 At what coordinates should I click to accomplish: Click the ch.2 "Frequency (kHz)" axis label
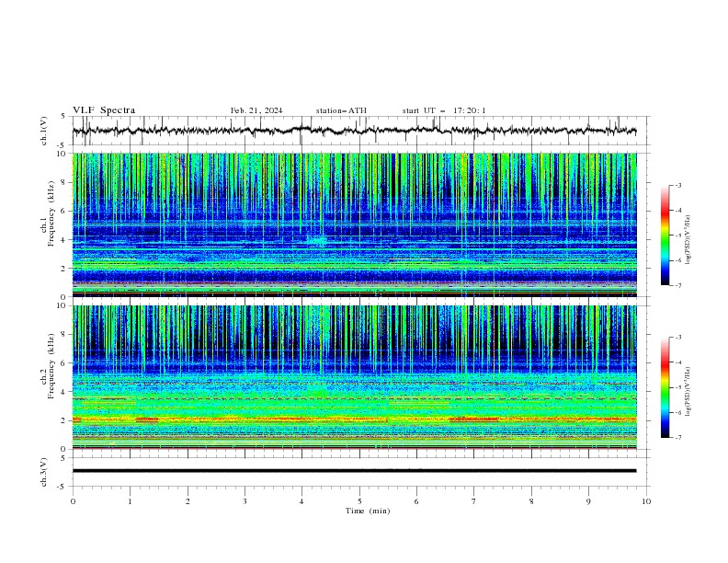(x=51, y=366)
